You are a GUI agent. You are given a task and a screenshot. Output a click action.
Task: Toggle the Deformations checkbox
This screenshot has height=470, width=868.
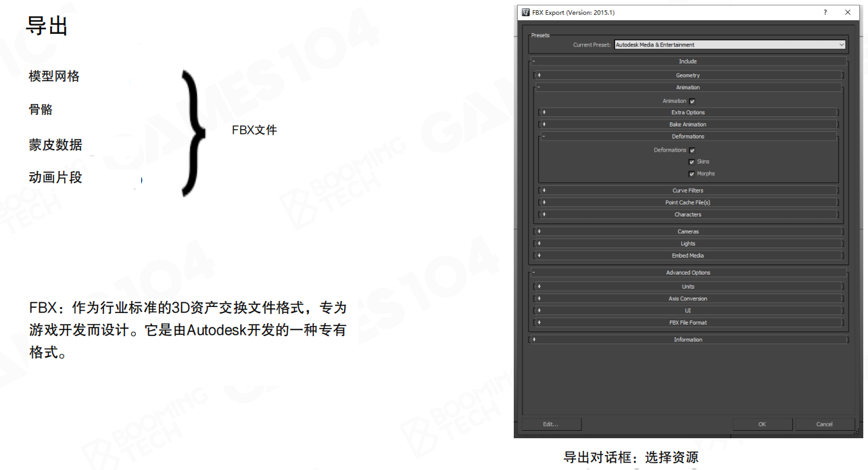(692, 150)
